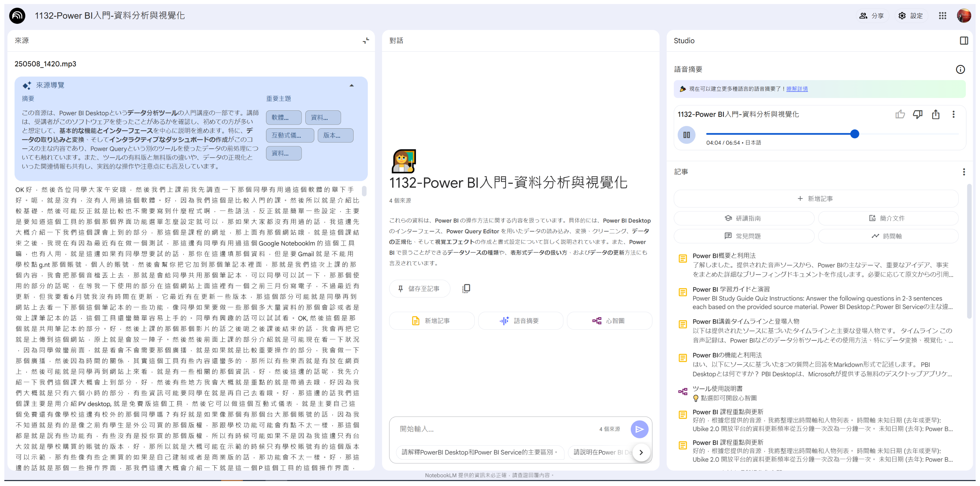Open the ツール使用説明書 mind map
The image size is (980, 486).
coord(816,393)
